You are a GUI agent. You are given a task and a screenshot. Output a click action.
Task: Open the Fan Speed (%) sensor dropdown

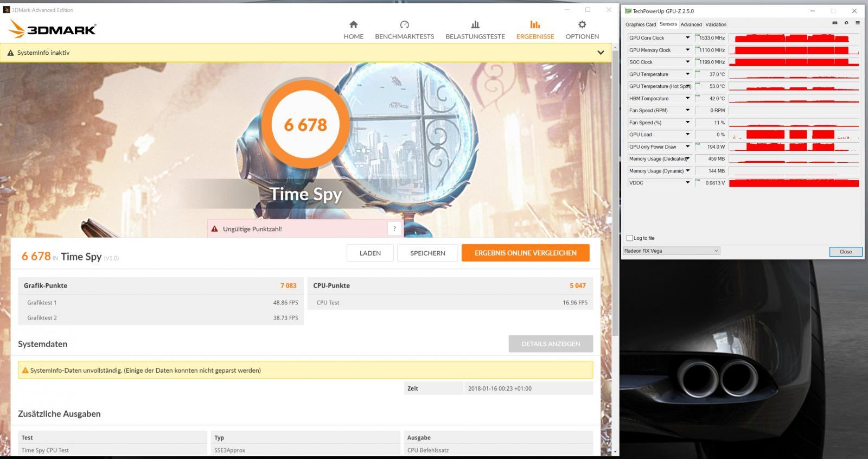pos(687,123)
